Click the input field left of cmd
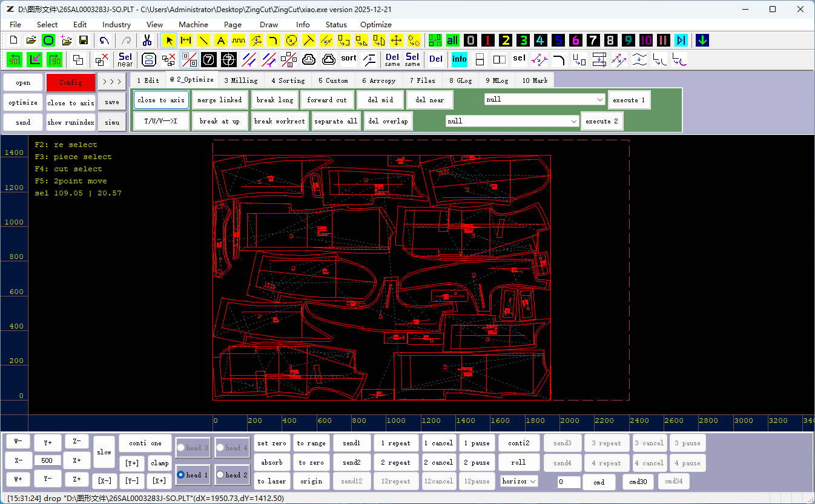This screenshot has height=504, width=815. [569, 482]
